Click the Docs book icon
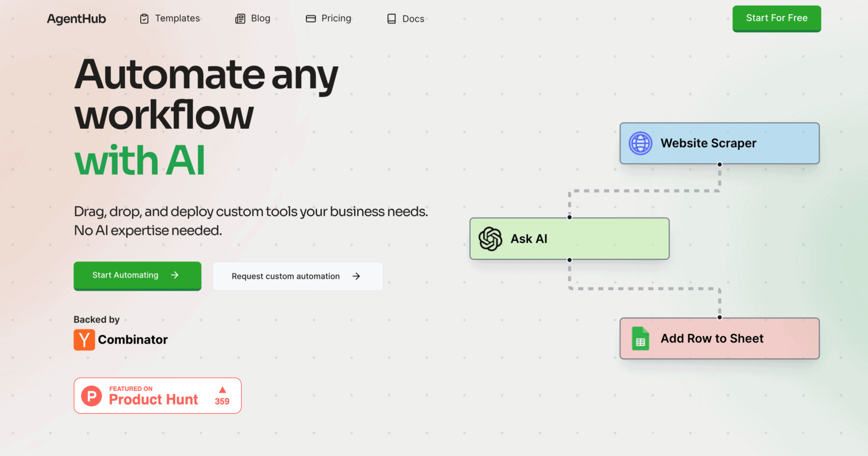The image size is (868, 456). pyautogui.click(x=392, y=19)
